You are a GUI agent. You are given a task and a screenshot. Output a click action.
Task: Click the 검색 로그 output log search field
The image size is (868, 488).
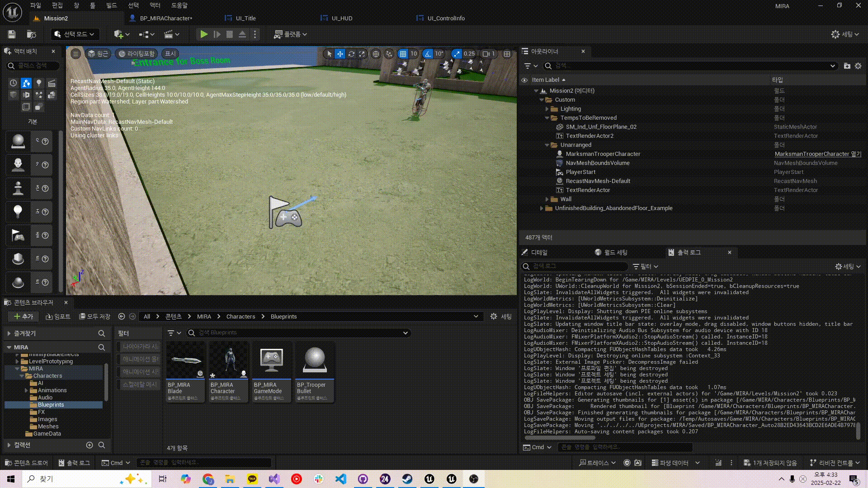[575, 267]
